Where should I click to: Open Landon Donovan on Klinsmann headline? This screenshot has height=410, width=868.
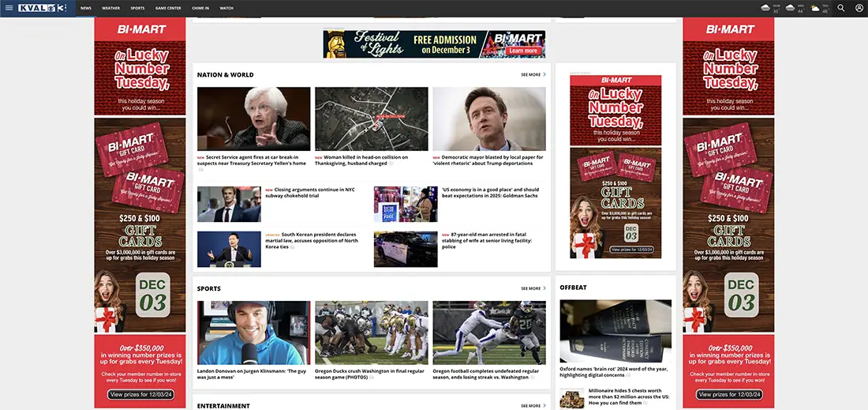point(251,374)
